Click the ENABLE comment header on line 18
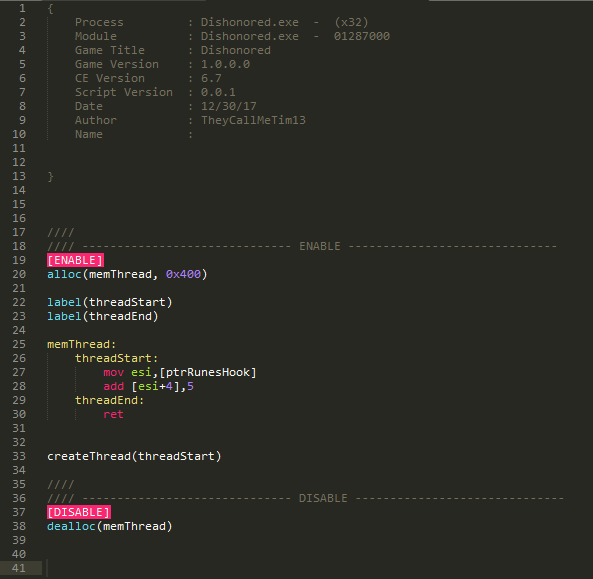Image resolution: width=593 pixels, height=579 pixels. coord(302,246)
